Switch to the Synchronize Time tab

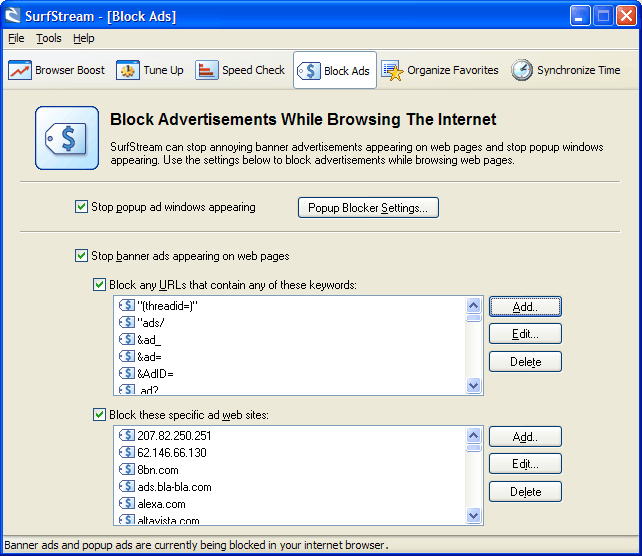click(x=565, y=70)
